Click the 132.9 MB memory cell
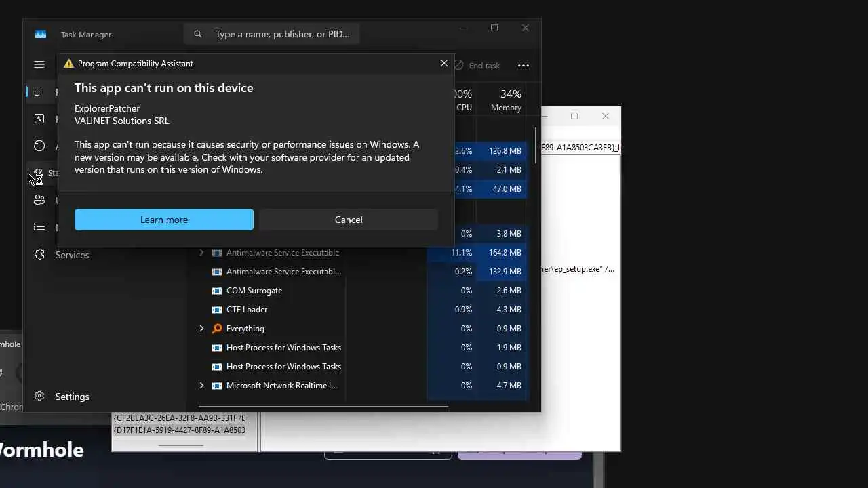 coord(501,272)
